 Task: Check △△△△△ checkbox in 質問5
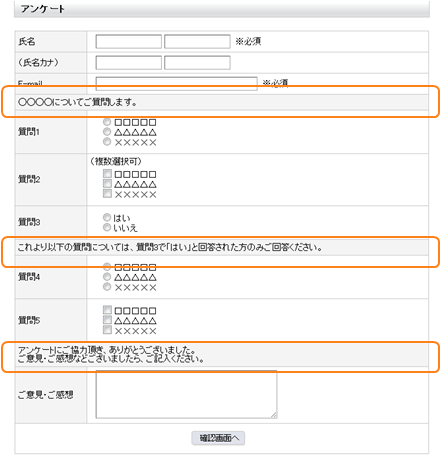pos(107,320)
